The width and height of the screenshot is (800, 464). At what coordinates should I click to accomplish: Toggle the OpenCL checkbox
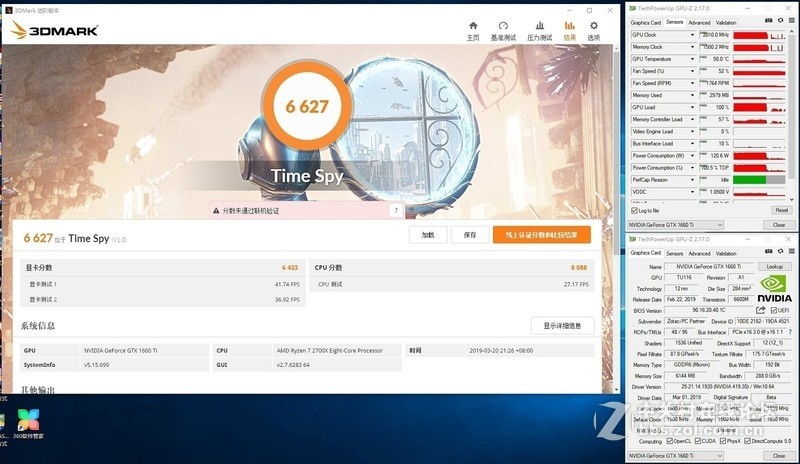(x=669, y=441)
